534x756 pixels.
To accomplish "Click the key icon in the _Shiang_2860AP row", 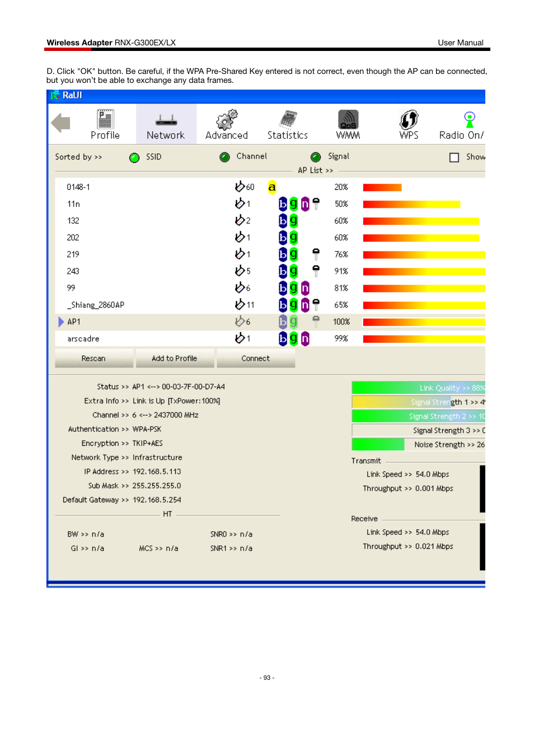I will pos(316,305).
